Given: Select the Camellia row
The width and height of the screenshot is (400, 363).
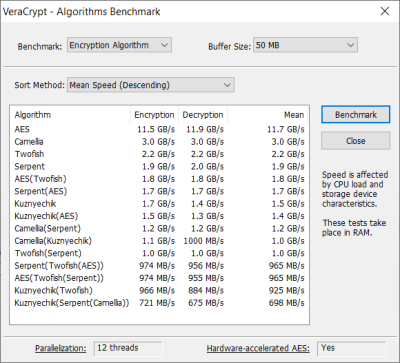Looking at the screenshot, I should pyautogui.click(x=159, y=142).
